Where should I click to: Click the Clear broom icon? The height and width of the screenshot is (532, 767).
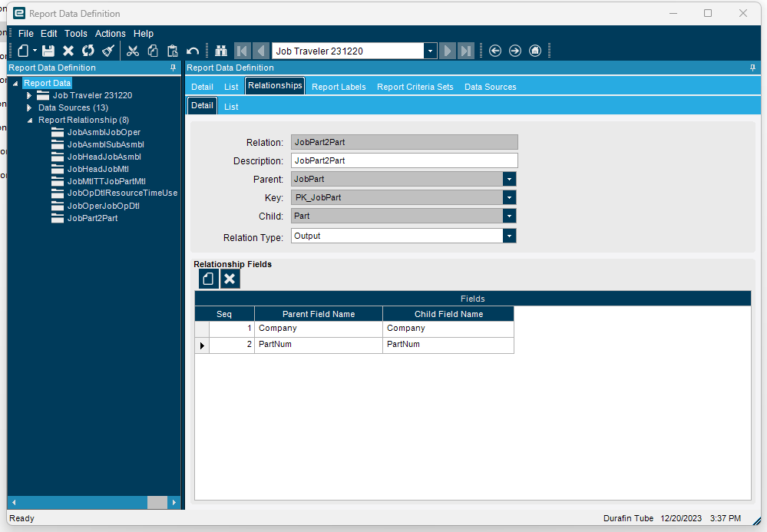point(108,51)
